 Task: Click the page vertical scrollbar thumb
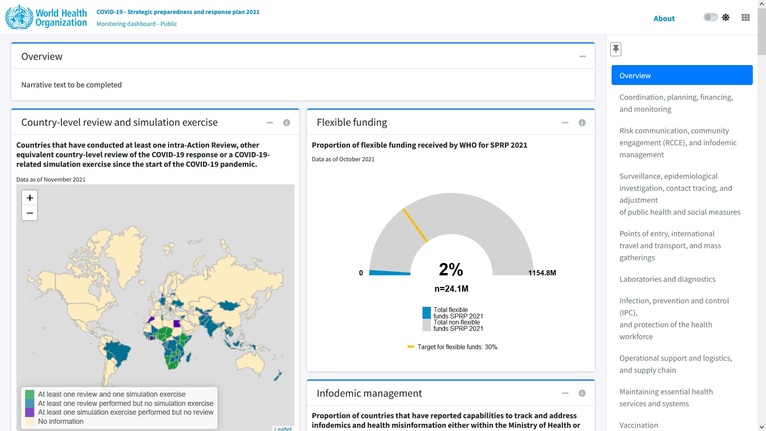tap(762, 31)
